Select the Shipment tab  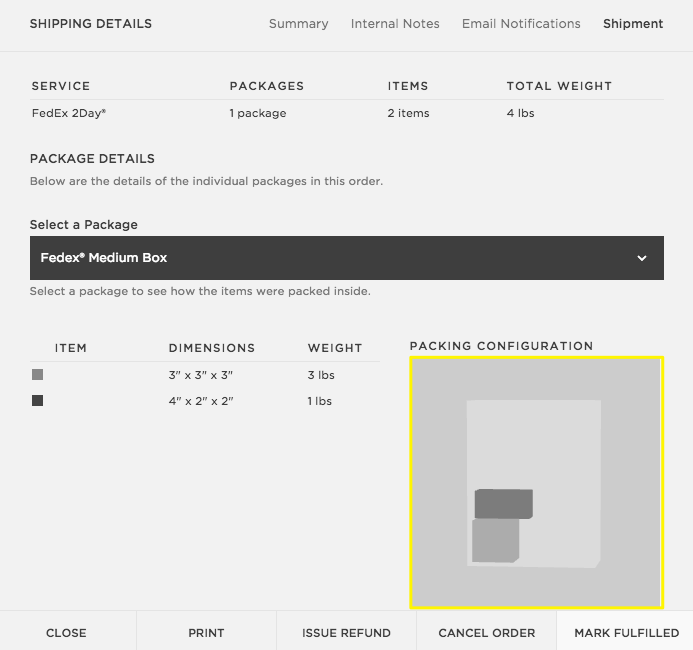coord(633,23)
